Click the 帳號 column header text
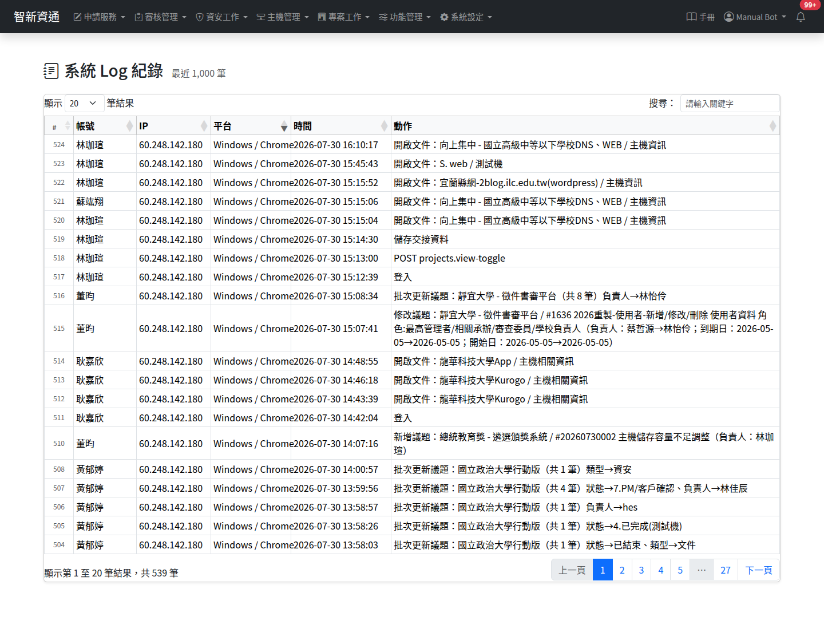Viewport: 824px width, 644px height. [85, 126]
